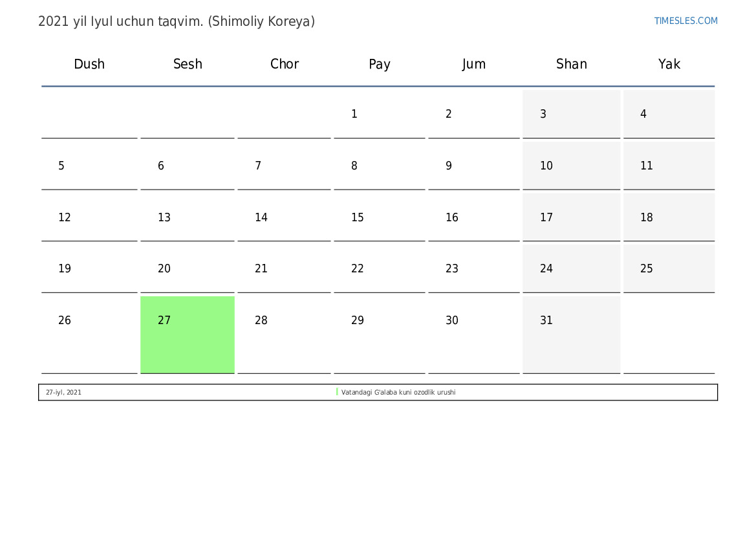The width and height of the screenshot is (756, 535).
Task: Click the 'Dush' weekday header
Action: [x=89, y=63]
